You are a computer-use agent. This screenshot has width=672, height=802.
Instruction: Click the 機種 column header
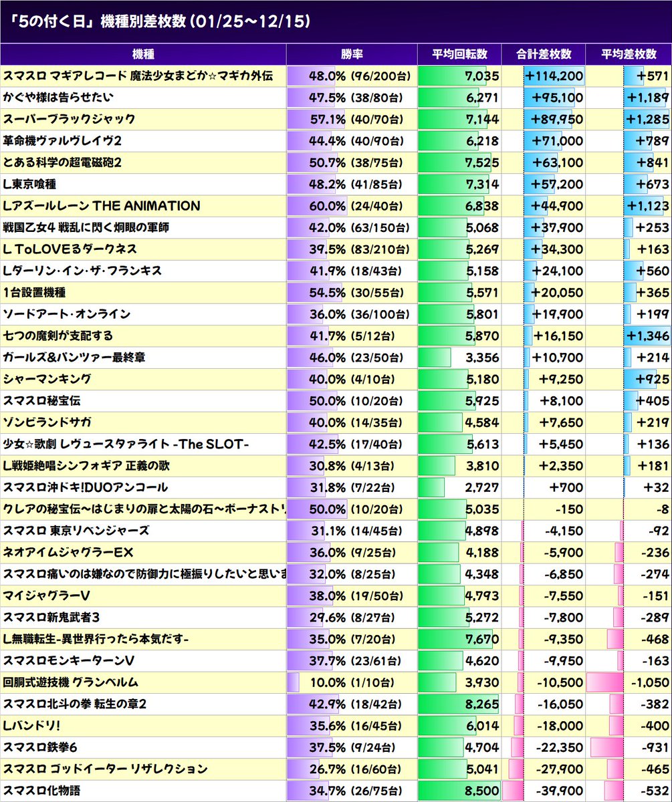[x=143, y=54]
